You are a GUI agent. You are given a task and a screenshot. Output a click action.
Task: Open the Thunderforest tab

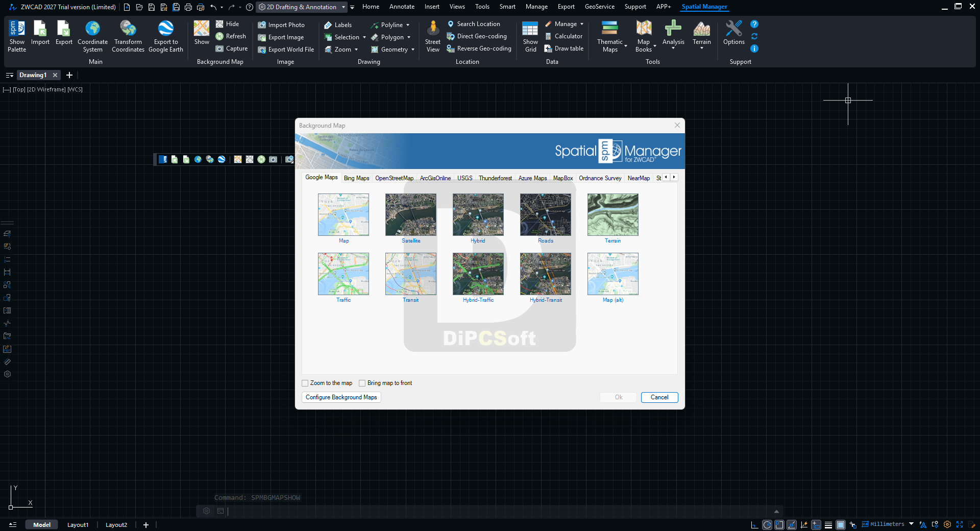(x=495, y=178)
